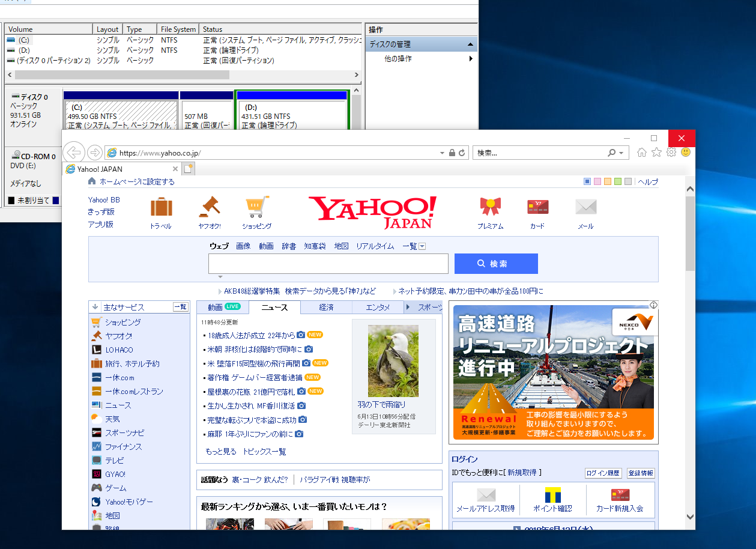Click the search magnifier in browser search box
756x549 pixels.
pos(612,153)
